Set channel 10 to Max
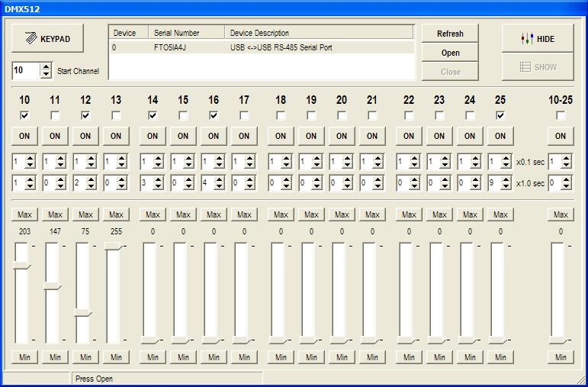 tap(24, 214)
